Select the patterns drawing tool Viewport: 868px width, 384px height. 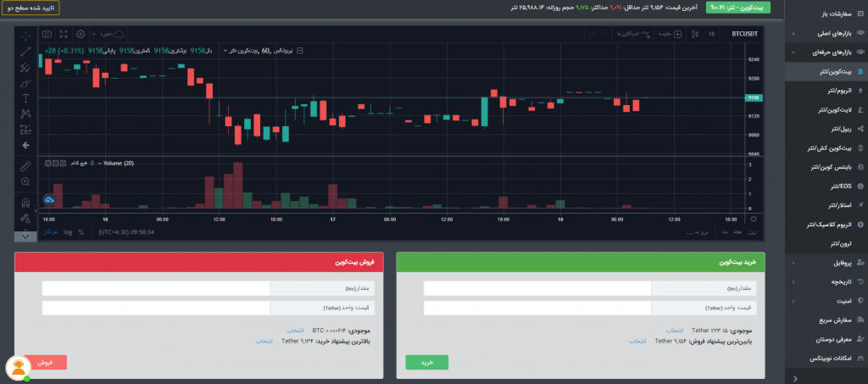tap(25, 114)
